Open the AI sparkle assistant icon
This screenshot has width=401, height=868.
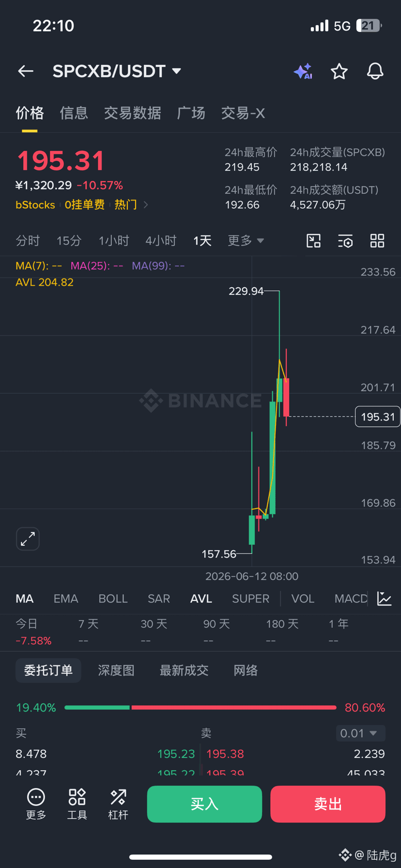(x=303, y=71)
